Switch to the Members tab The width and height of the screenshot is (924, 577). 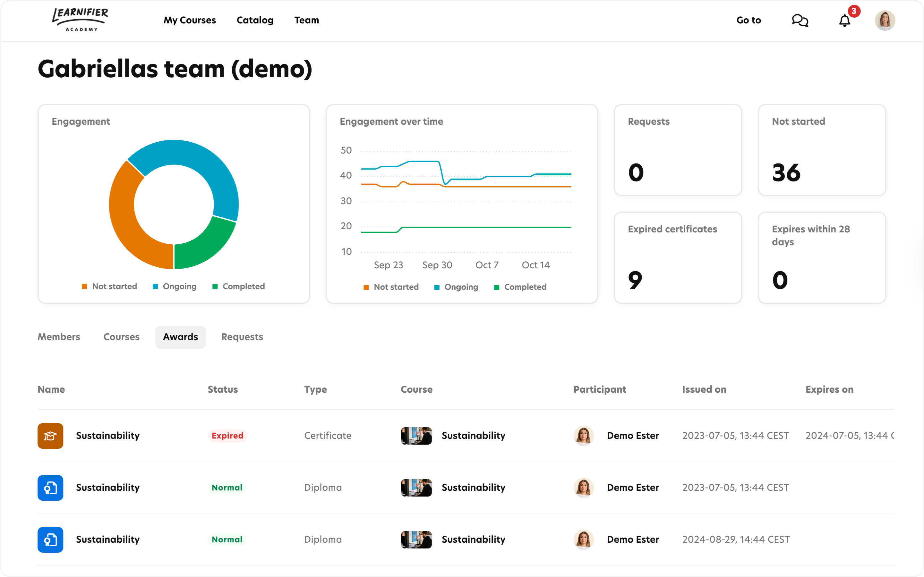click(x=59, y=337)
